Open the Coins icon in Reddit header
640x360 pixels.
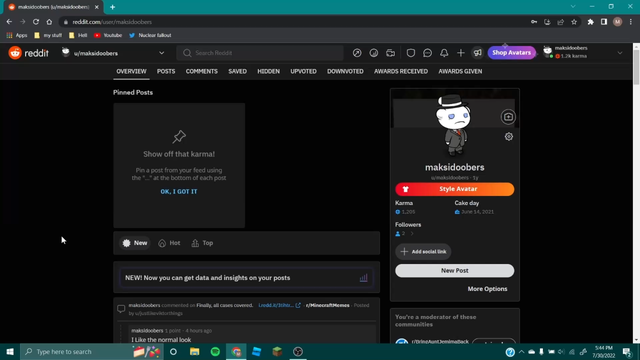[373, 53]
